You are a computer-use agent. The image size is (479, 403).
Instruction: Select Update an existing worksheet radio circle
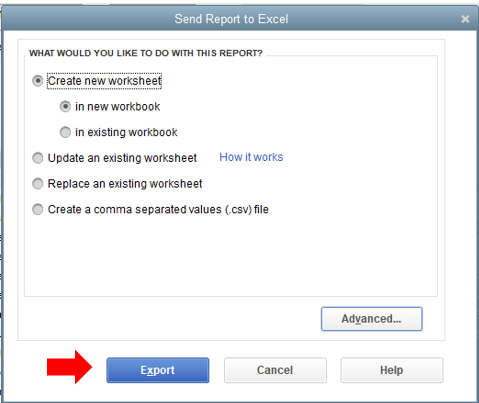tap(37, 158)
